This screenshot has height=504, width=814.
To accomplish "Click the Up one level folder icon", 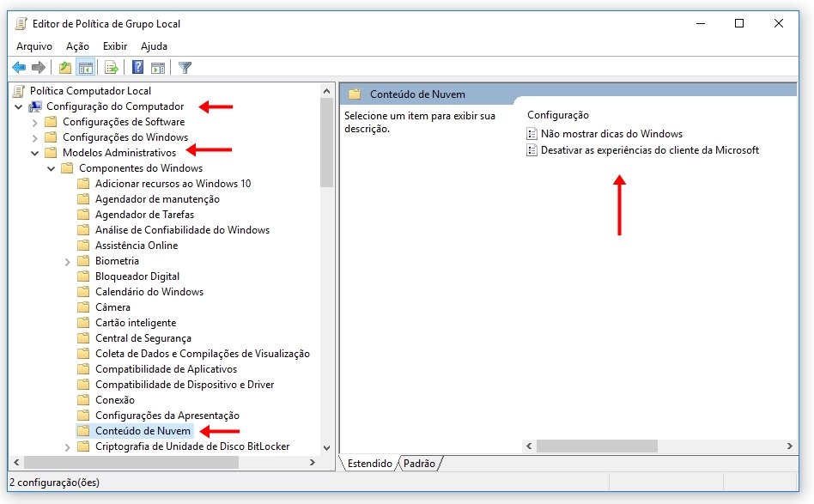I will pos(65,68).
